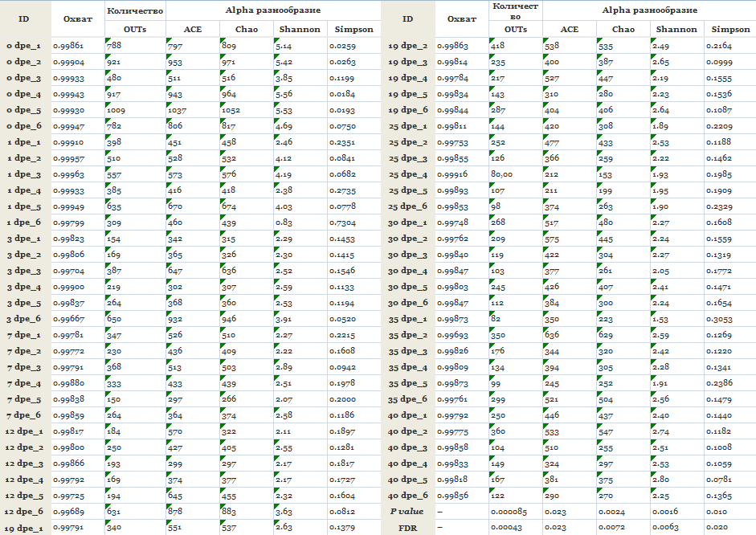Select OUTs value 650 in row 3 dpe_6
756x535 pixels.
(x=114, y=319)
